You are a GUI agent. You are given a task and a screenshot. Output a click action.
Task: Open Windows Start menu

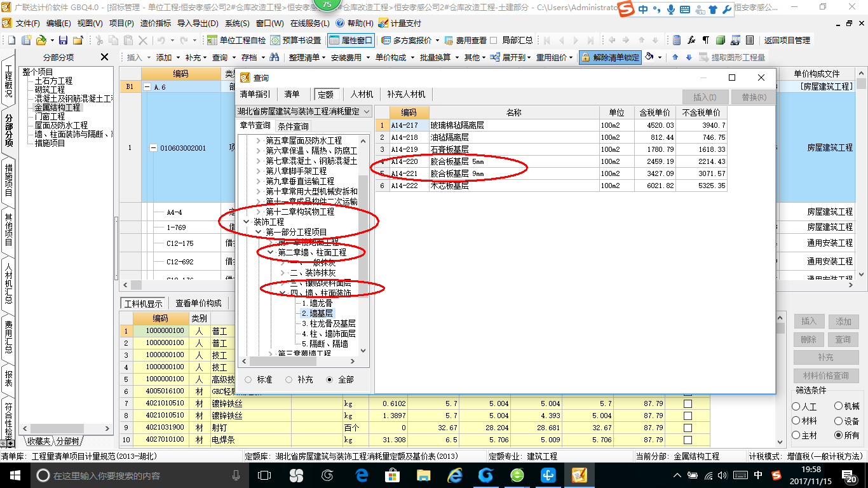(x=15, y=475)
